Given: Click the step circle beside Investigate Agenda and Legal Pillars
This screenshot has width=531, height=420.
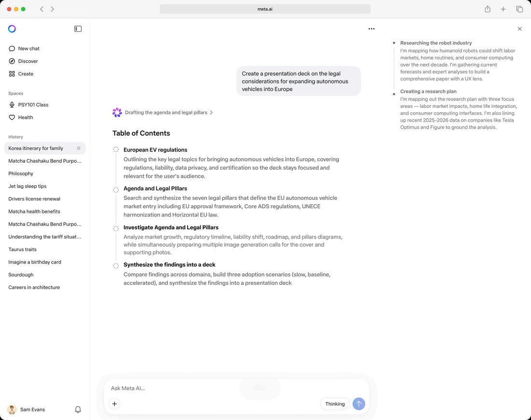Looking at the screenshot, I should click(x=116, y=229).
